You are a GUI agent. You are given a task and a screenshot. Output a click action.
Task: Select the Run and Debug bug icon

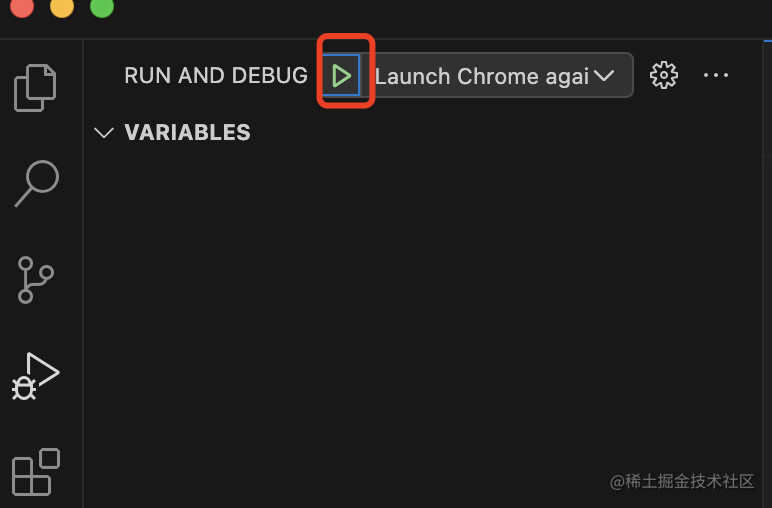pos(35,376)
